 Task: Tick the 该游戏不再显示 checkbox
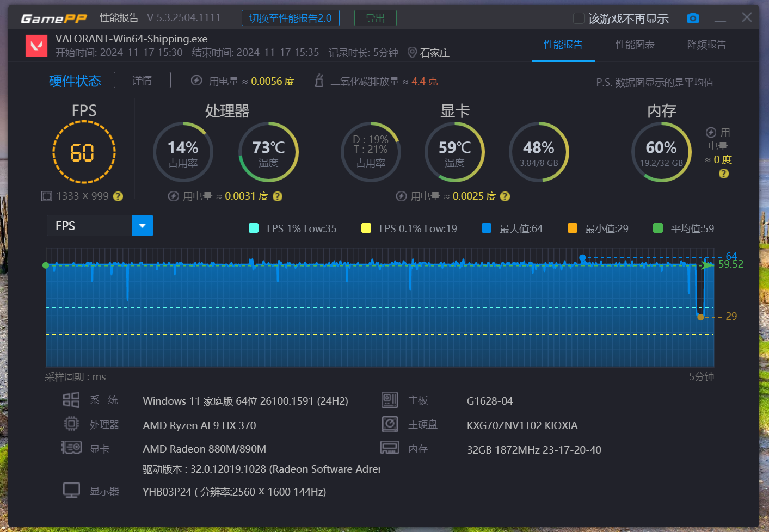[x=579, y=18]
